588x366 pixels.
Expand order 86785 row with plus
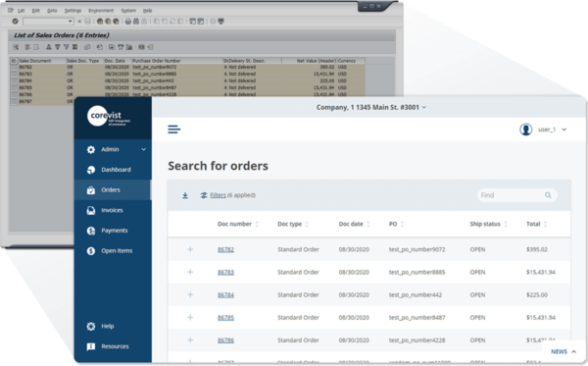tap(190, 317)
